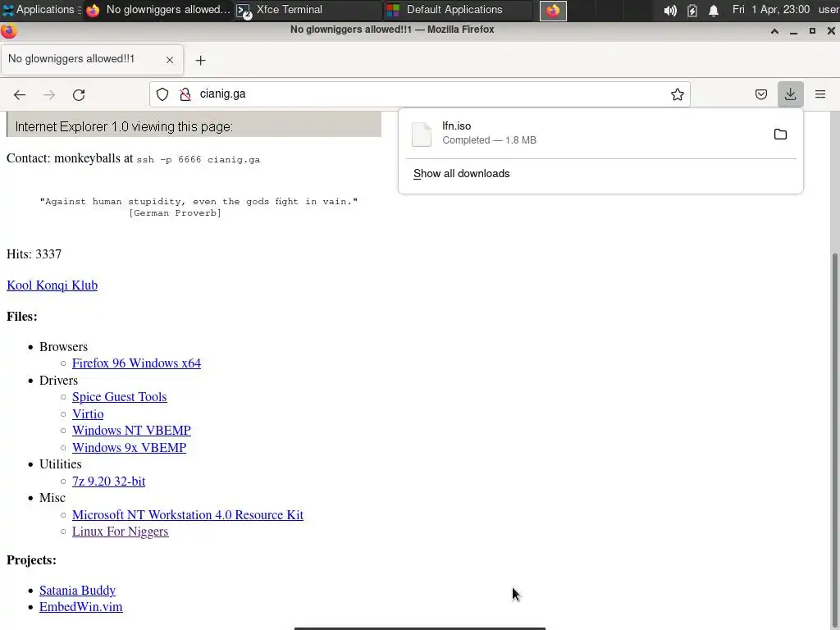Click the vertical page scrollbar thumb
Screen dimensions: 840x630
coord(834,440)
